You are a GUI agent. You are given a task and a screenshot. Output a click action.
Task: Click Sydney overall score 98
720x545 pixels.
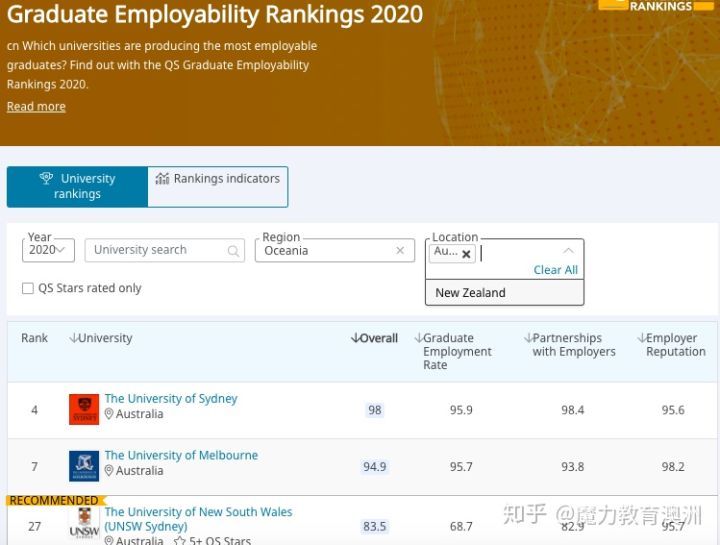[375, 410]
